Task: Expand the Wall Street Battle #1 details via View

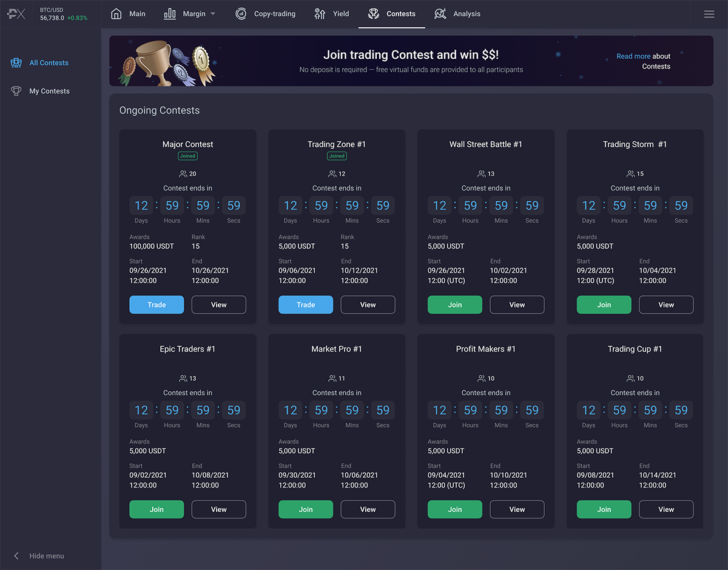Action: tap(517, 304)
